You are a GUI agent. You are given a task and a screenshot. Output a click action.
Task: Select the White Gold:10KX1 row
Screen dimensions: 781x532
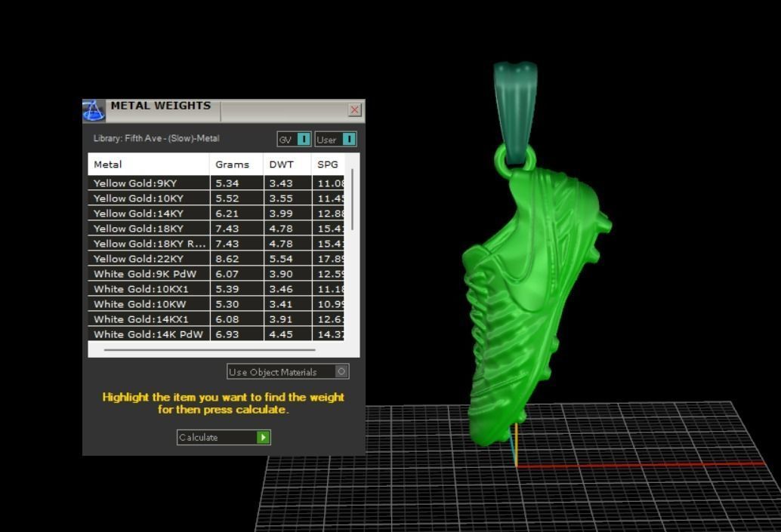216,289
